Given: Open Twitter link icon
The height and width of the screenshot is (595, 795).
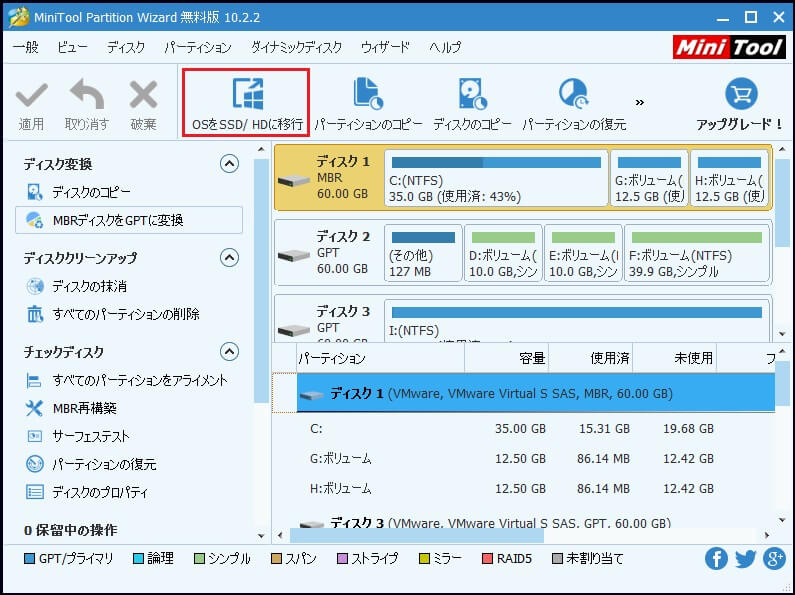Looking at the screenshot, I should point(745,559).
